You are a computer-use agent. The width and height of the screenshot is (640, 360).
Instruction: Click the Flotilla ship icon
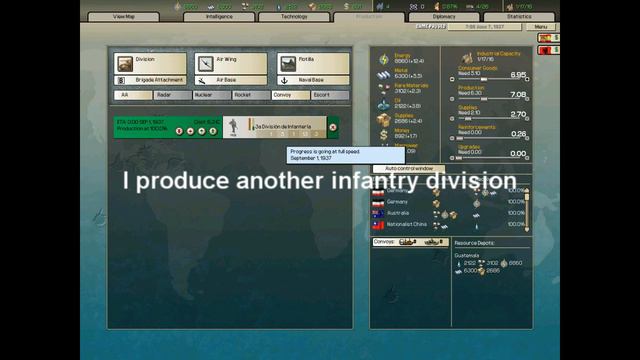(288, 64)
